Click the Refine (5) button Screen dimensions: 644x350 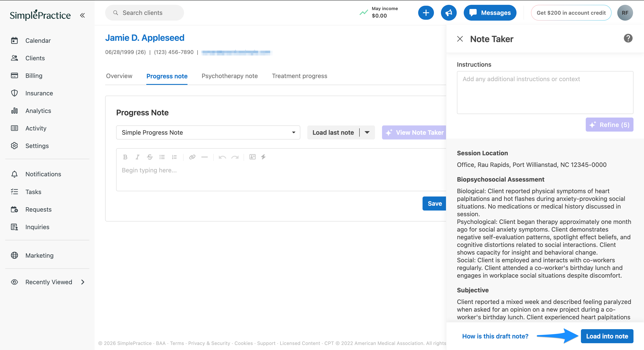(609, 125)
